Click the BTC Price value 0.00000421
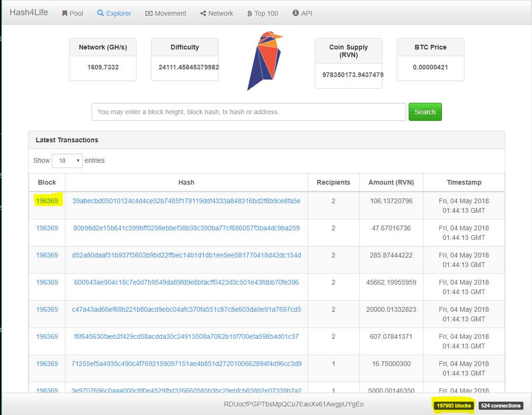 pyautogui.click(x=430, y=67)
